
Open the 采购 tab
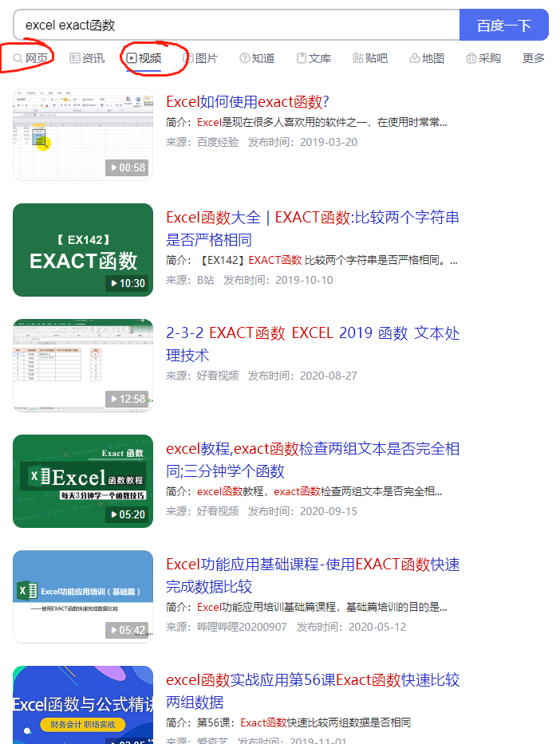click(x=483, y=58)
